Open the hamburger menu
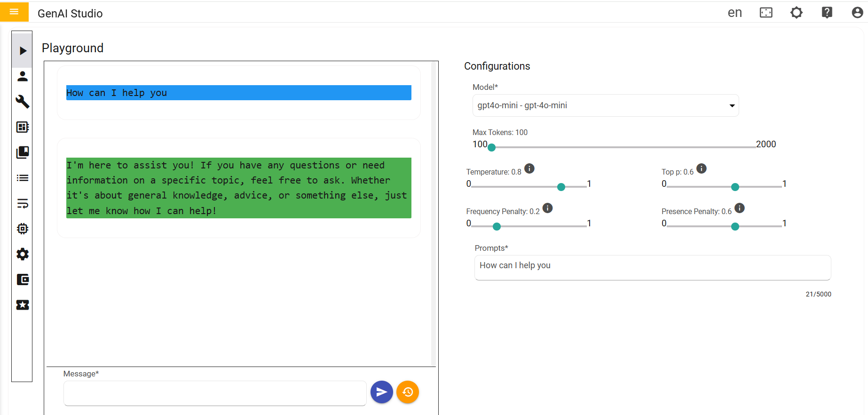This screenshot has height=415, width=868. coord(14,12)
